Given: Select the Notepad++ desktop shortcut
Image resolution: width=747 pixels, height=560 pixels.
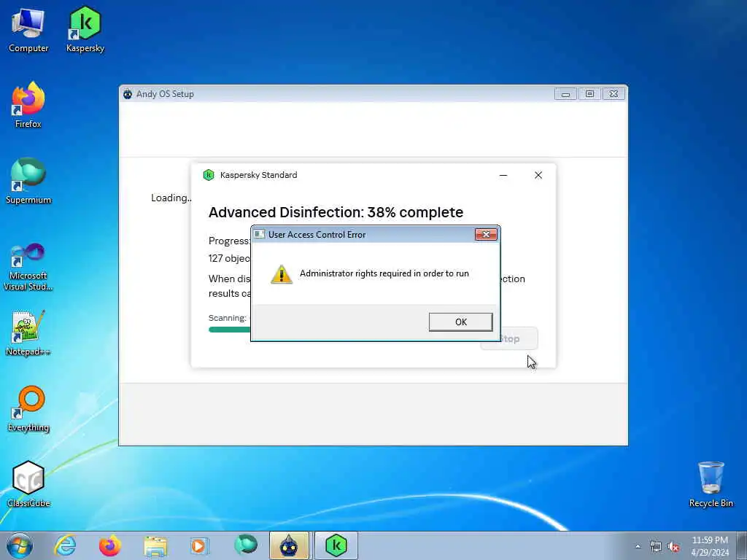Looking at the screenshot, I should (28, 332).
